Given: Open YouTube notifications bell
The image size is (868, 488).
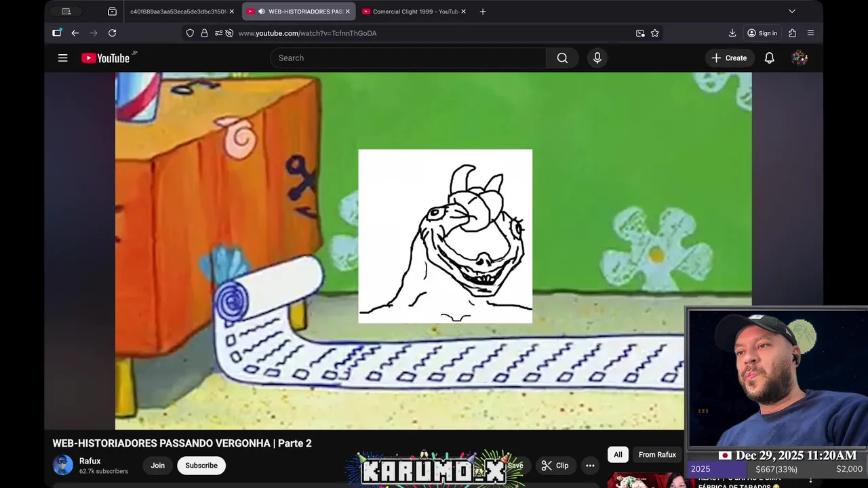Looking at the screenshot, I should (769, 58).
